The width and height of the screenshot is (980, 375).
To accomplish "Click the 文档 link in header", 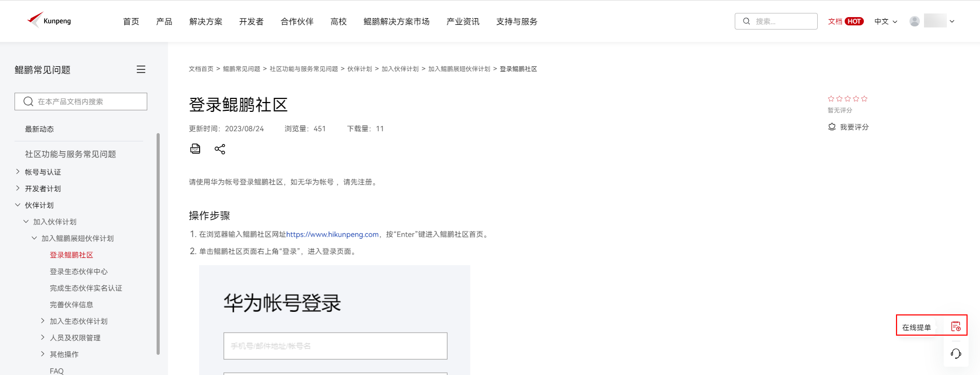I will click(835, 21).
